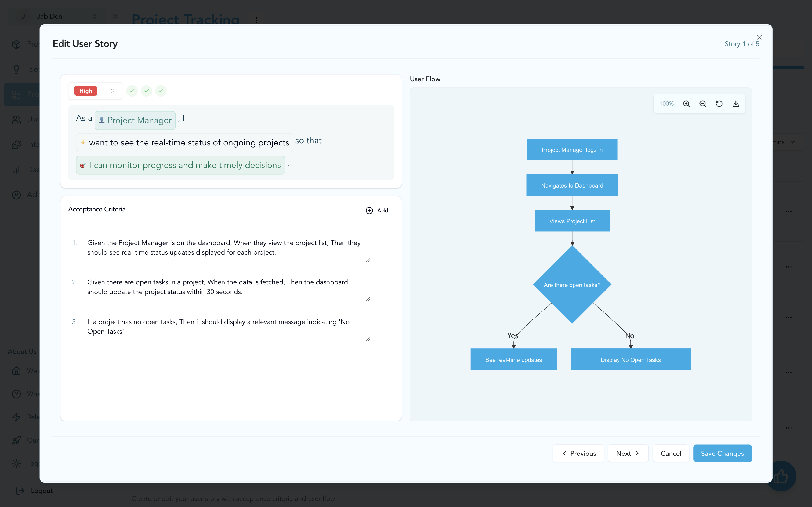Image resolution: width=812 pixels, height=507 pixels.
Task: Edit the first acceptance criterion text
Action: (224, 247)
